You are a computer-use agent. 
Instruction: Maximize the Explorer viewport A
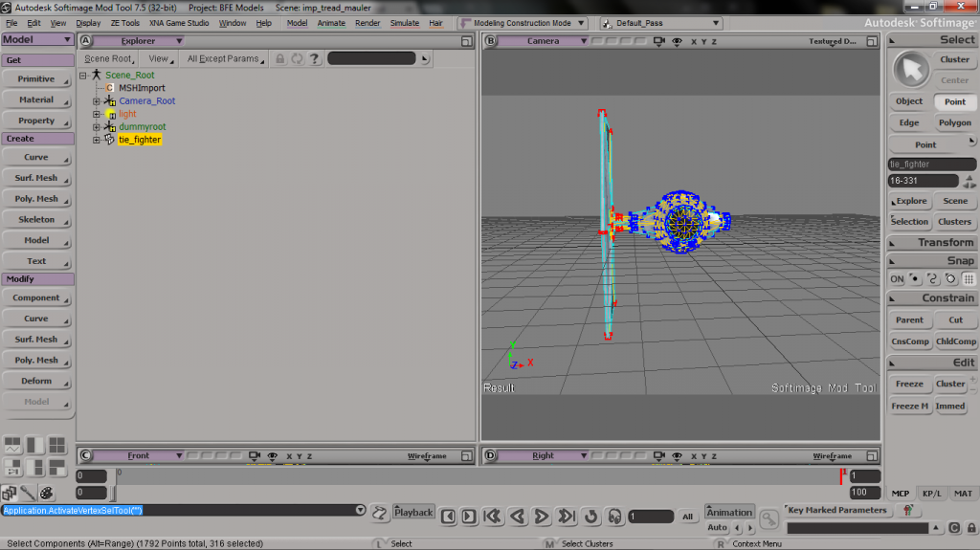tap(466, 41)
